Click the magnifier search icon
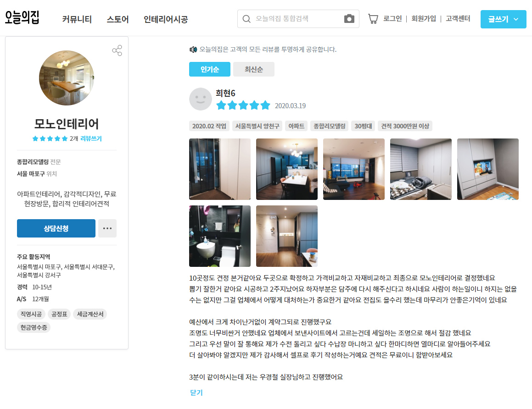 tap(246, 19)
